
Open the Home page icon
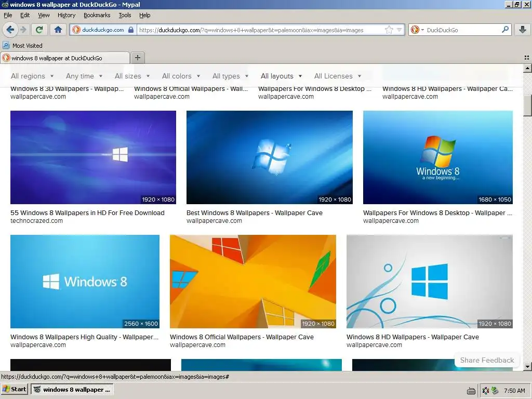pos(58,30)
